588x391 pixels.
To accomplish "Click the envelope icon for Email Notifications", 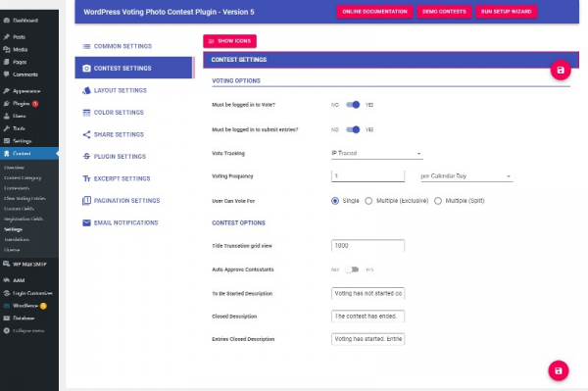I will click(86, 222).
